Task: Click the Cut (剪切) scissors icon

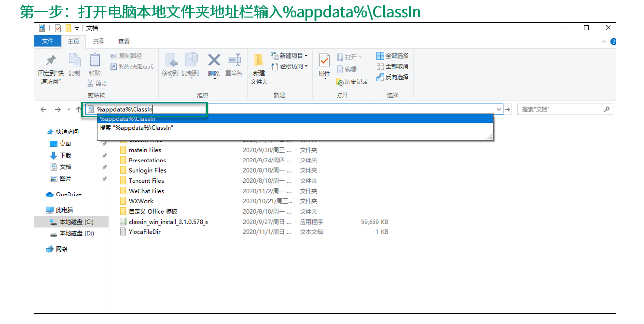Action: (x=91, y=83)
